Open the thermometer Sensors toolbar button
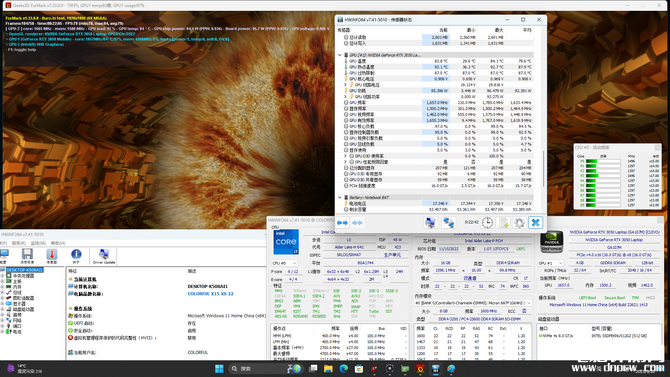The image size is (670, 377). coord(52,256)
